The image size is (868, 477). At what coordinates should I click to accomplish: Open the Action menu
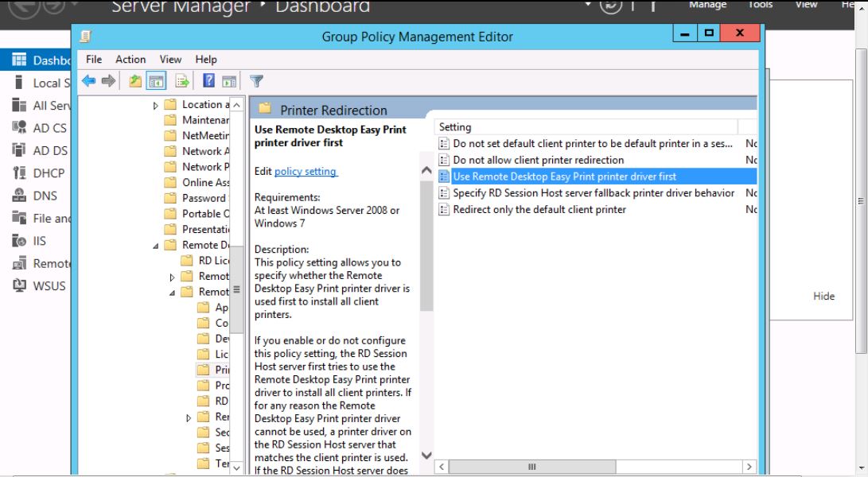[x=130, y=59]
